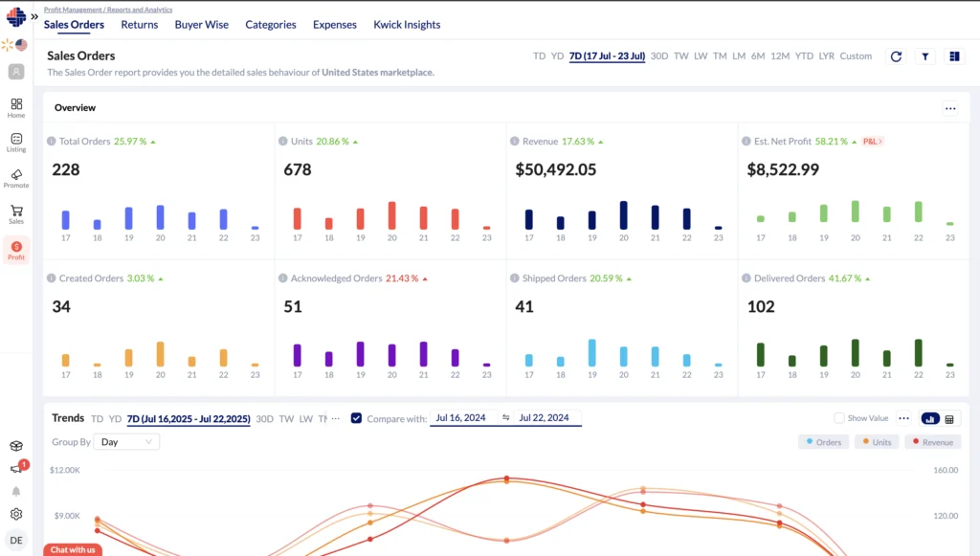Open the notifications bell icon

[16, 491]
